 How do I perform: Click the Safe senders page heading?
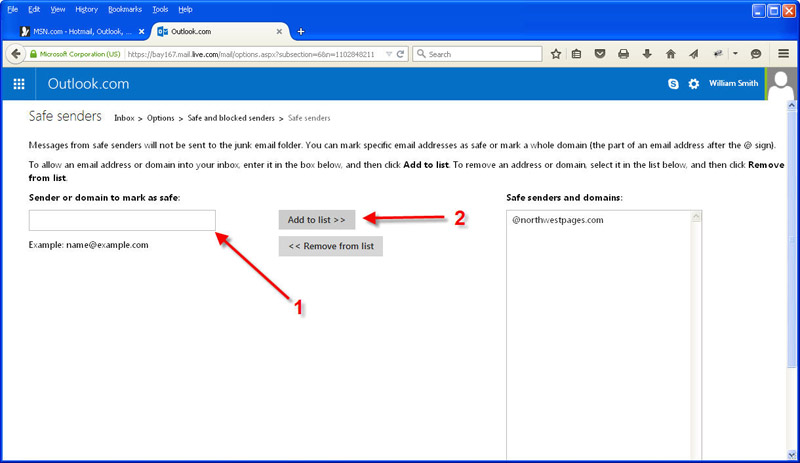(65, 116)
